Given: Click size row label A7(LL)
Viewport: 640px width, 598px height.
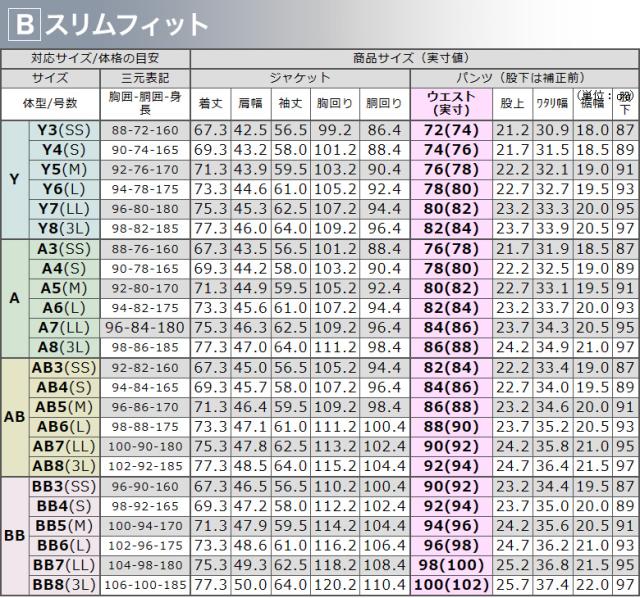Looking at the screenshot, I should point(64,328).
